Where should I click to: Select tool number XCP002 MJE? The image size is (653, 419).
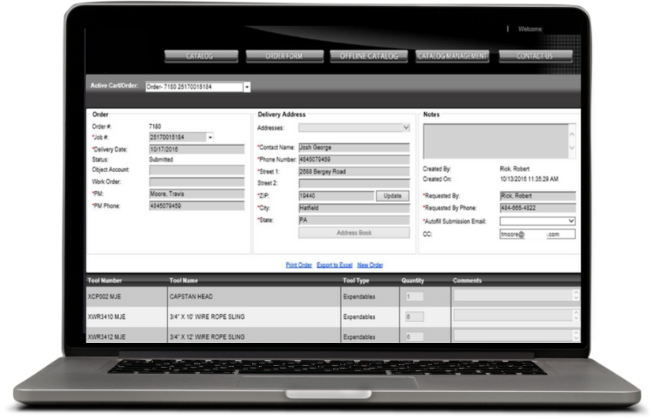coord(104,297)
